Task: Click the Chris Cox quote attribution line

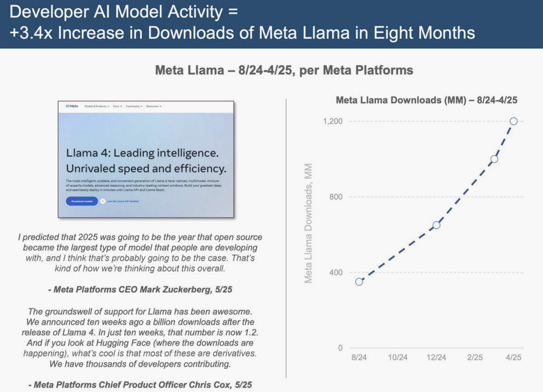Action: (x=140, y=385)
